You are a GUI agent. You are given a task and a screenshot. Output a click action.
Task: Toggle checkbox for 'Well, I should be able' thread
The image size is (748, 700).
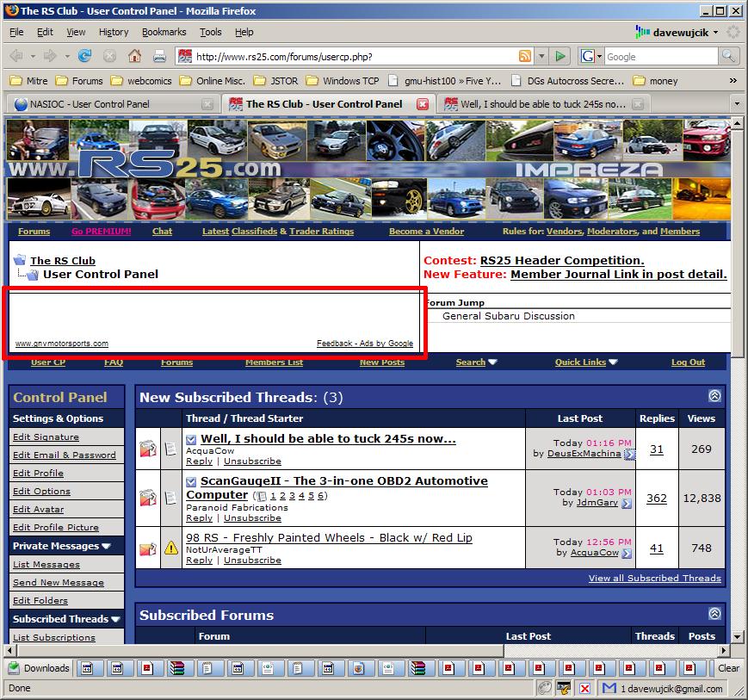tap(191, 439)
